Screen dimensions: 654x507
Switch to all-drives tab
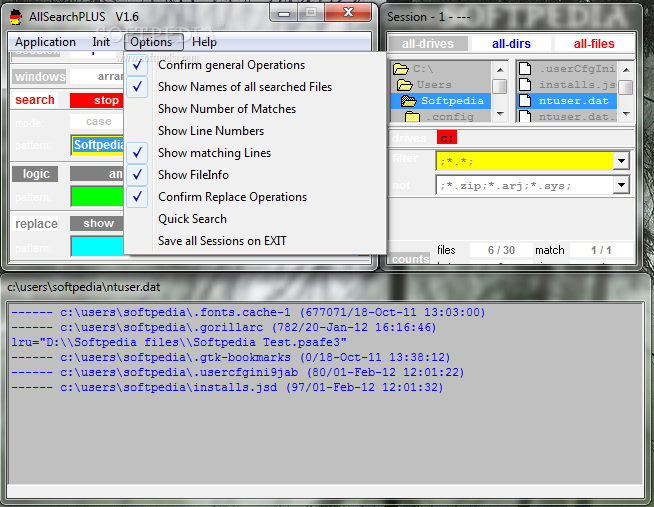click(428, 44)
